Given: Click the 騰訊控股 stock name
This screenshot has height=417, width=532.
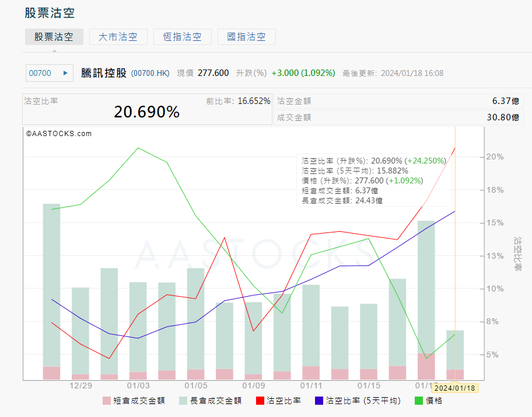Looking at the screenshot, I should coord(104,73).
